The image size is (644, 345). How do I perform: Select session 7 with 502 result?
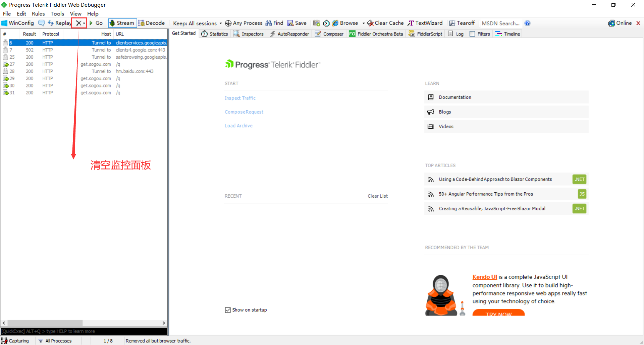click(x=84, y=50)
